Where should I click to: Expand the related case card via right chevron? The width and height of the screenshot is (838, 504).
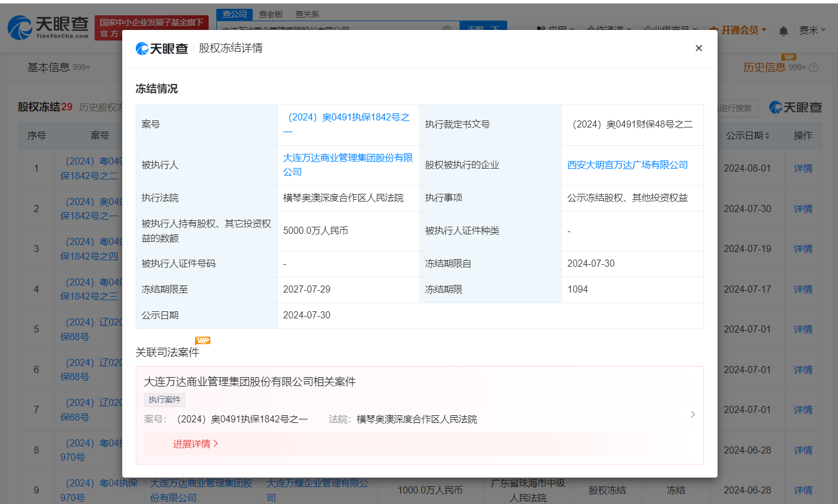point(692,414)
